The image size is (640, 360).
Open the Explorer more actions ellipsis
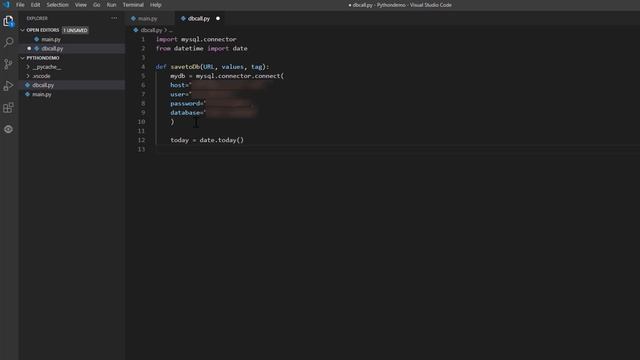point(114,18)
